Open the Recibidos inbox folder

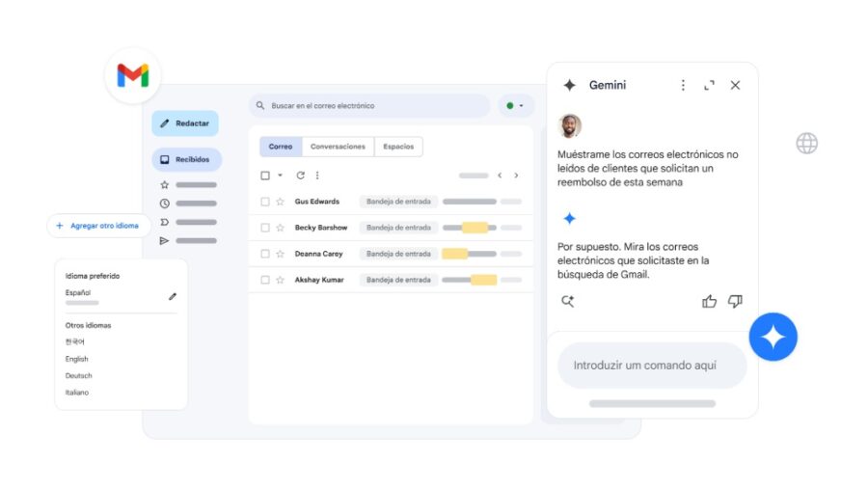point(186,159)
